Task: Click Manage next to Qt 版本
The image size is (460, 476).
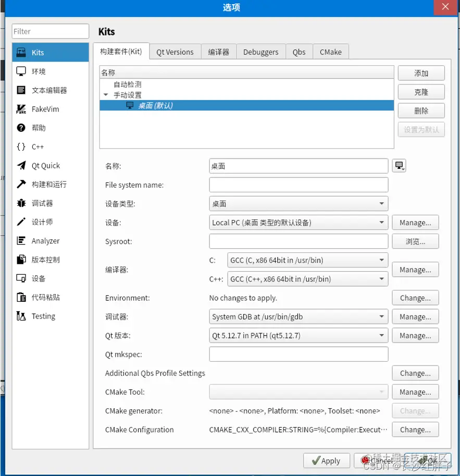Action: coord(415,335)
